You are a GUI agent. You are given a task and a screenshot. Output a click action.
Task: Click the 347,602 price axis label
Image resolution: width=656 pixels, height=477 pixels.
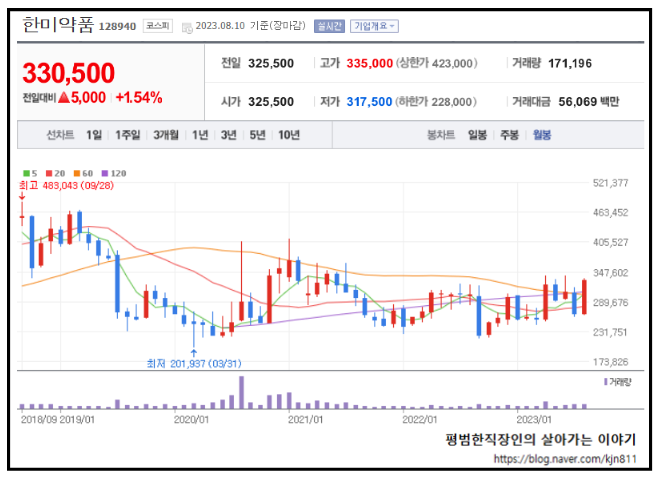coord(610,273)
